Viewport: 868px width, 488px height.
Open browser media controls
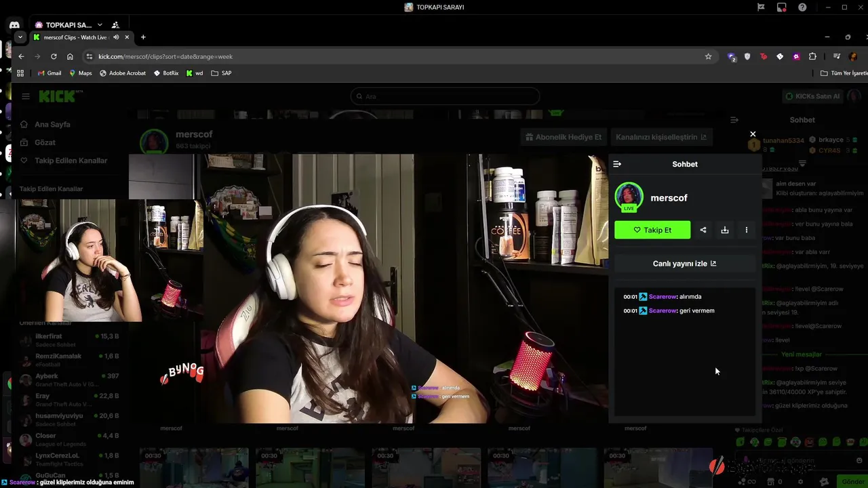[x=836, y=56]
